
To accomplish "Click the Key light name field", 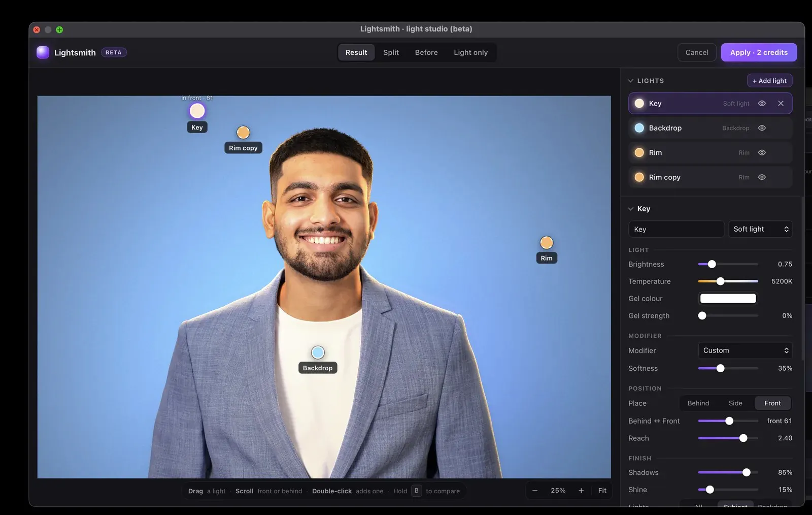I will tap(676, 229).
